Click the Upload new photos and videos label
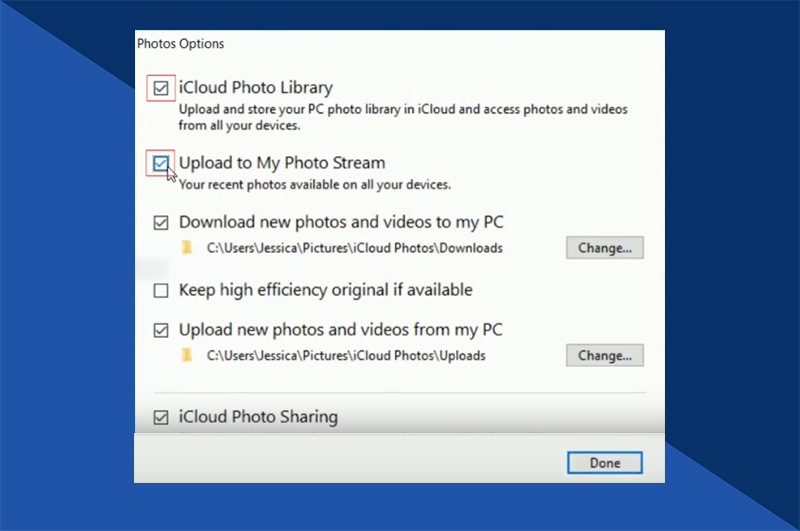Viewport: 800px width, 531px height. pyautogui.click(x=341, y=330)
